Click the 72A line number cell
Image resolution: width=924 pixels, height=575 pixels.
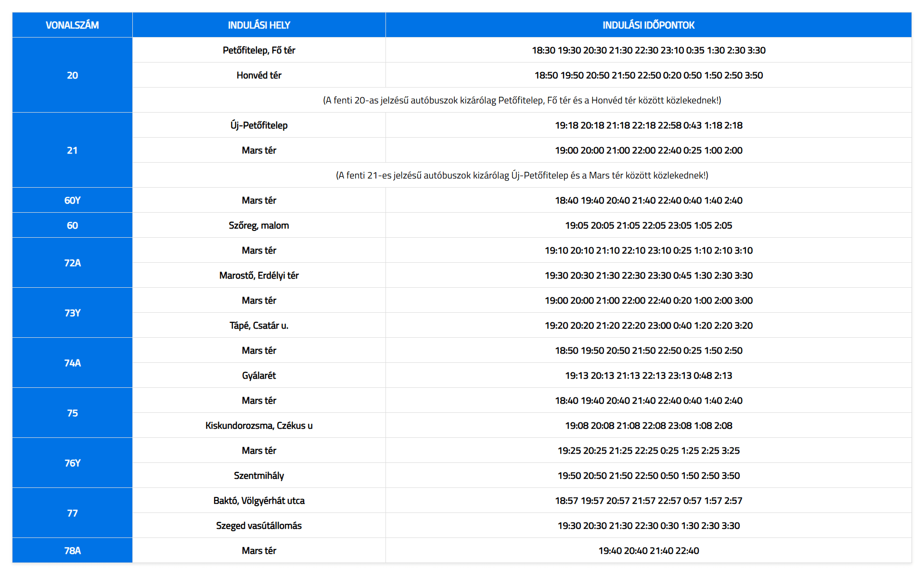72,263
